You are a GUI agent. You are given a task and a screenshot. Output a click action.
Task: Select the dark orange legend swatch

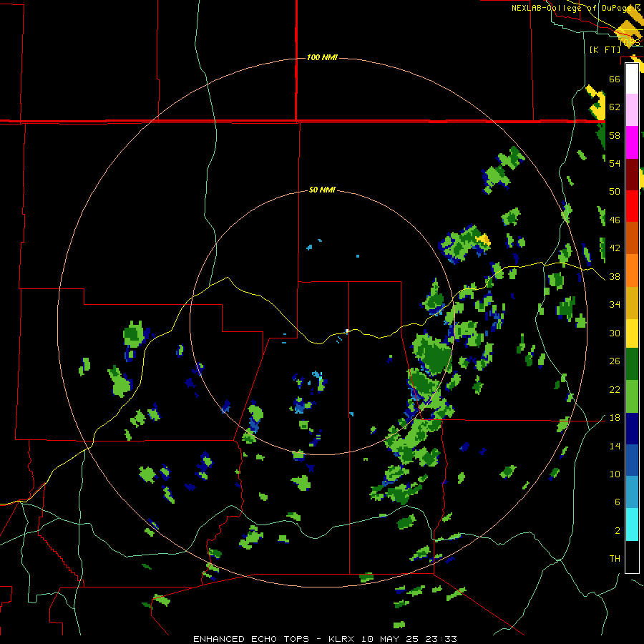click(x=632, y=238)
